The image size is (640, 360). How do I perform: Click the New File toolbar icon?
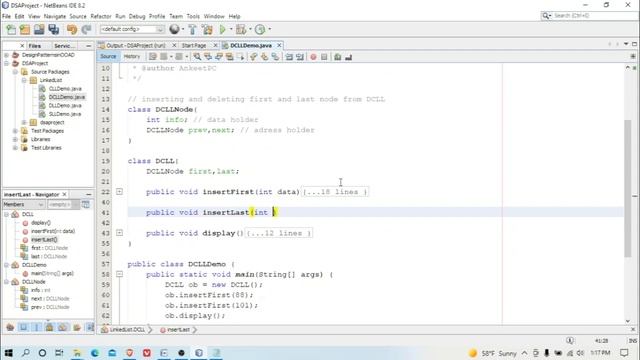pos(11,29)
